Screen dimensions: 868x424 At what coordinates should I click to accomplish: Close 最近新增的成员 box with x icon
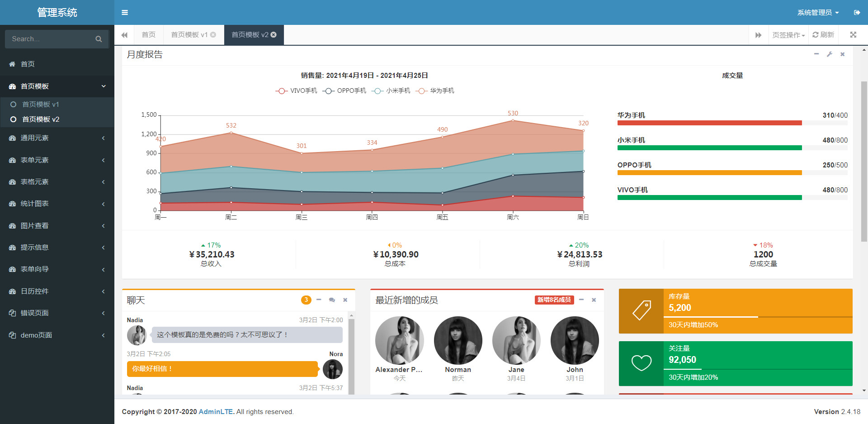[x=594, y=300]
